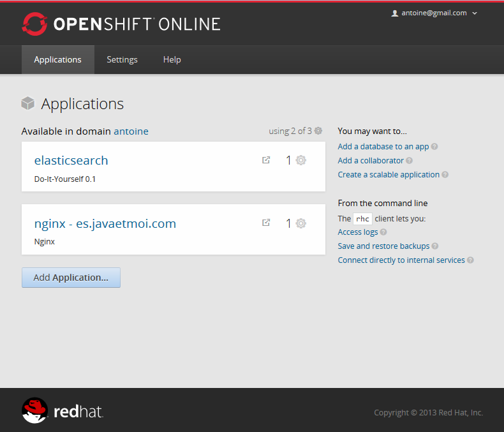This screenshot has height=432, width=504.
Task: Click help icon next to Add a database
Action: [x=434, y=147]
